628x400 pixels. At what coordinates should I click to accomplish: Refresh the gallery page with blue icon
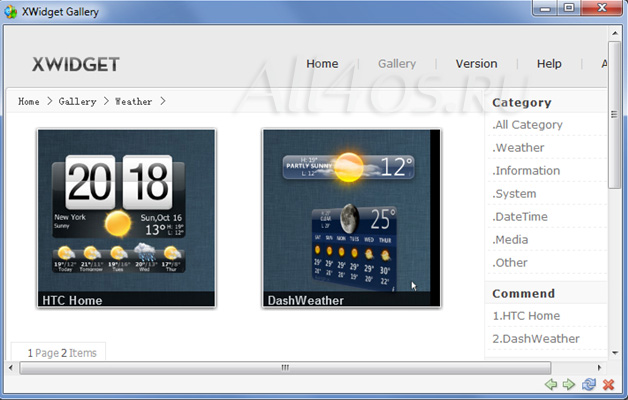[x=589, y=384]
